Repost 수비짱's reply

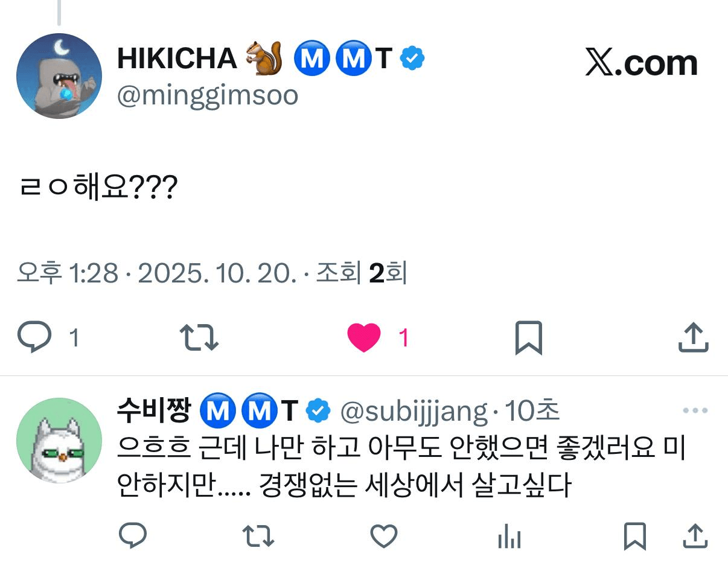[258, 535]
